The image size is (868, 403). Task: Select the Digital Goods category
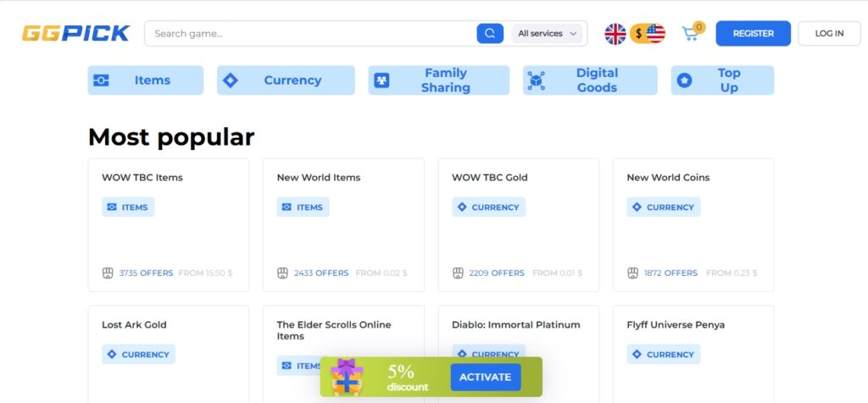point(590,80)
